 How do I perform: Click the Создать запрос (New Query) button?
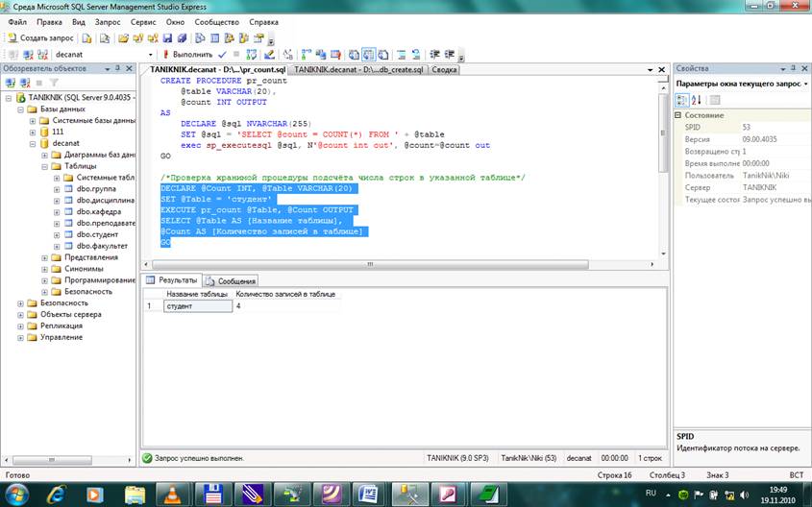pyautogui.click(x=40, y=38)
